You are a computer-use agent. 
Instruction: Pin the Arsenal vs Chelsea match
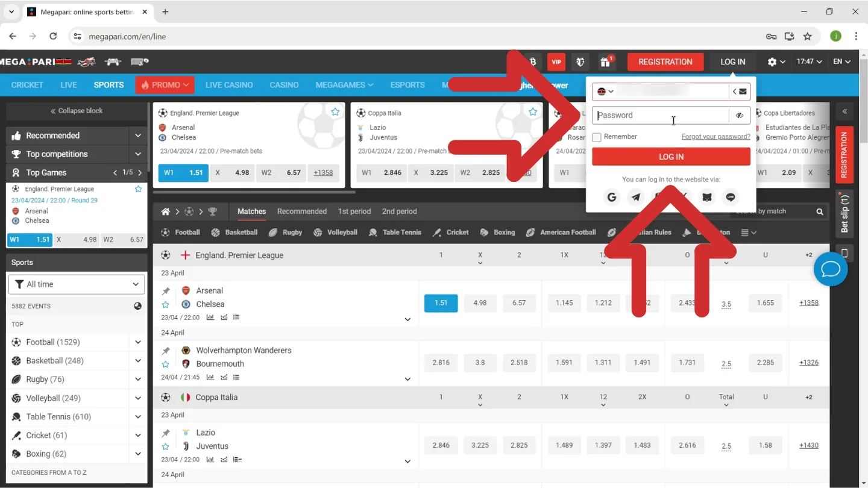166,291
